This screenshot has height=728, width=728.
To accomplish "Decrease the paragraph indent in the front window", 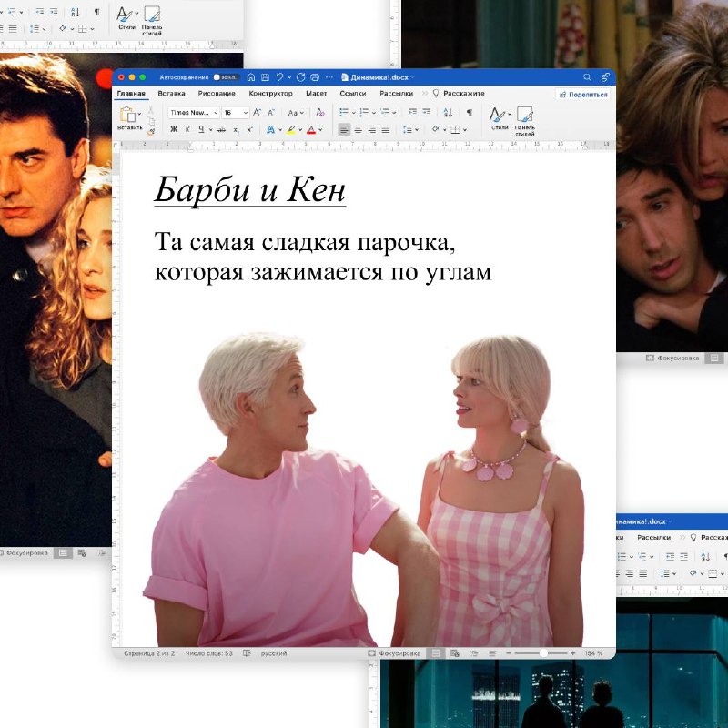I will 412,112.
